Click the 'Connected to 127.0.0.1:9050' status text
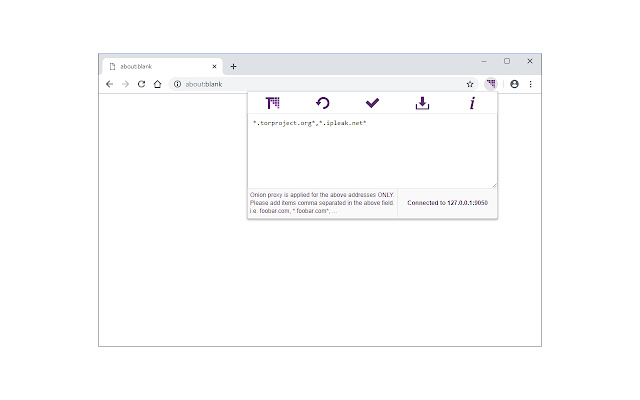This screenshot has height=400, width=640. 447,203
